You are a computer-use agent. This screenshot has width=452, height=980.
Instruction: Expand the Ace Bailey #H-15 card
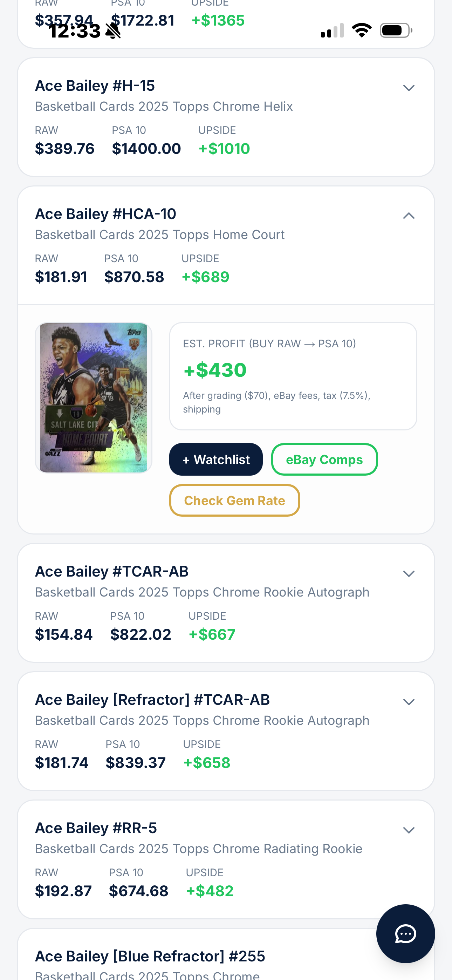[x=409, y=88]
